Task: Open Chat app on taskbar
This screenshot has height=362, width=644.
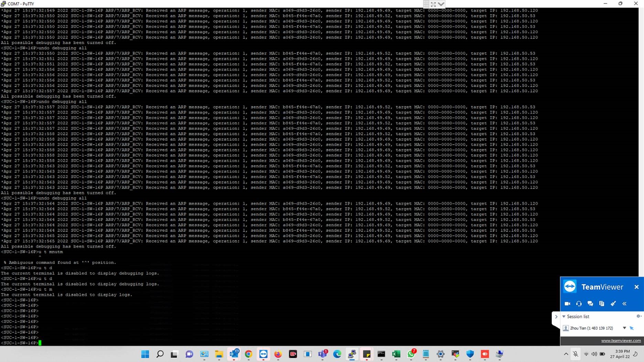Action: click(189, 354)
